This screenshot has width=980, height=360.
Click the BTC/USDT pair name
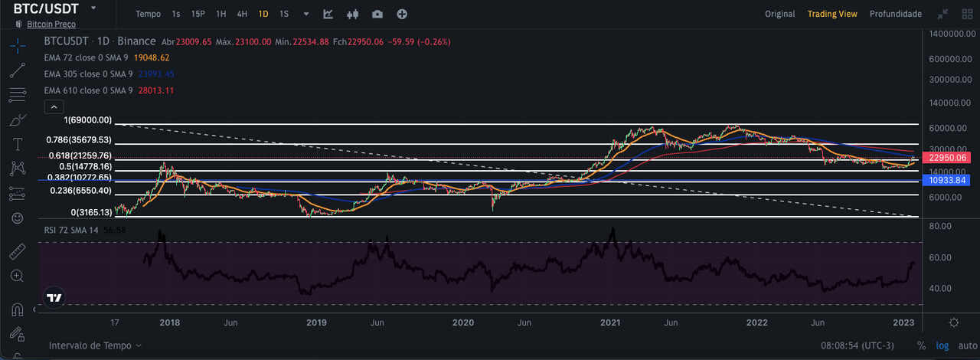coord(47,8)
